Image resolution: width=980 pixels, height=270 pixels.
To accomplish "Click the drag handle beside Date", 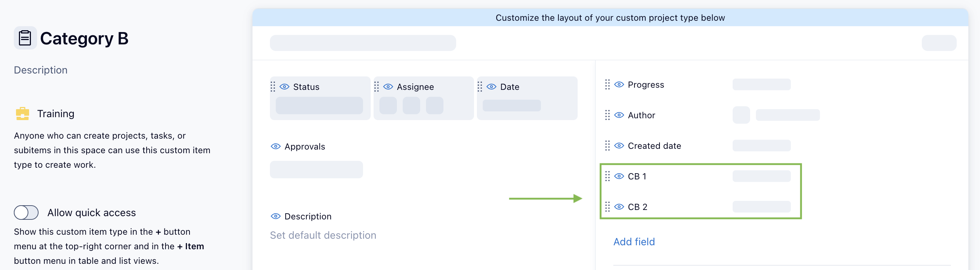I will (x=480, y=87).
